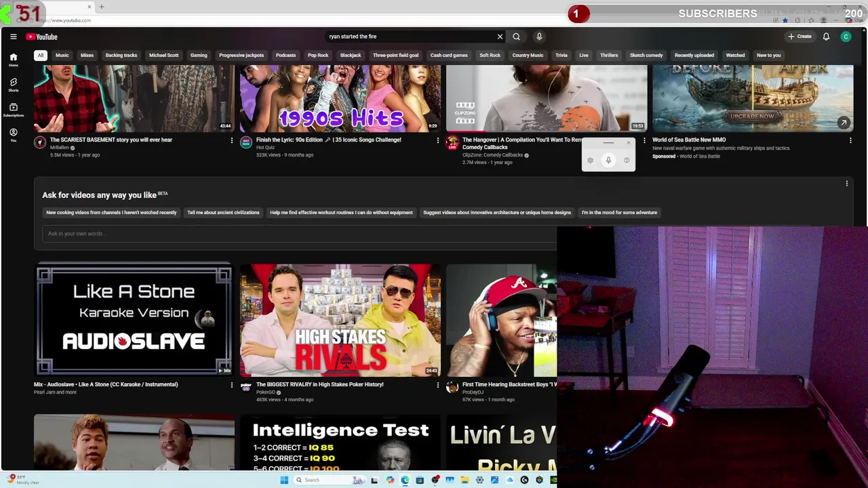The image size is (868, 488).
Task: Select the All filter chip
Action: pos(41,55)
